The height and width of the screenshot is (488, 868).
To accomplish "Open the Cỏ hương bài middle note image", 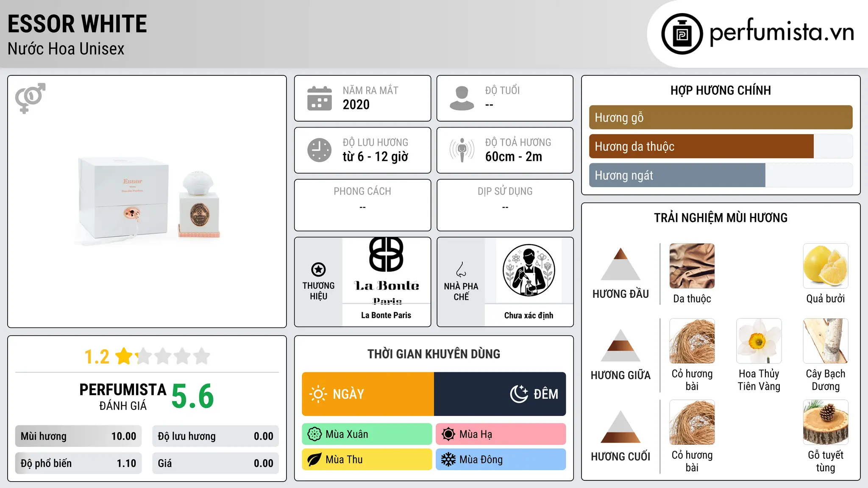I will [x=692, y=341].
